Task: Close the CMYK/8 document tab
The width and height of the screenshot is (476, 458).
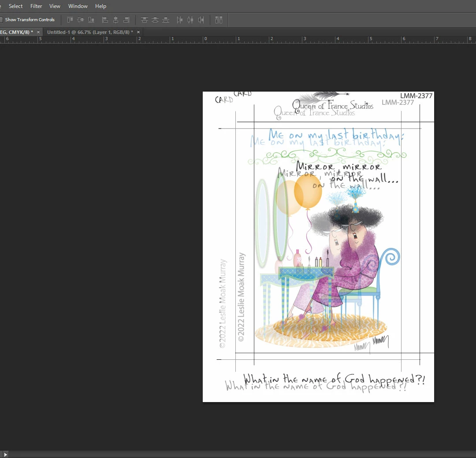Action: (x=38, y=32)
